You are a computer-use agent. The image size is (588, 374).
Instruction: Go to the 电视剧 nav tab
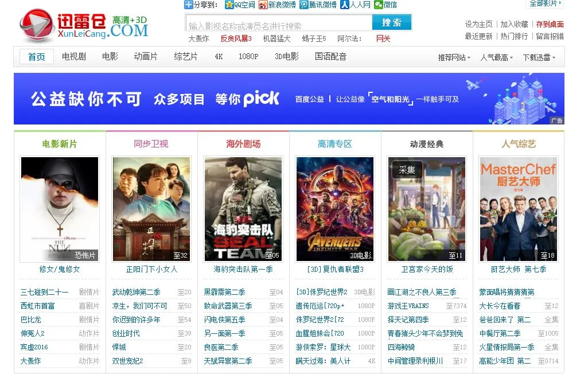pyautogui.click(x=74, y=57)
